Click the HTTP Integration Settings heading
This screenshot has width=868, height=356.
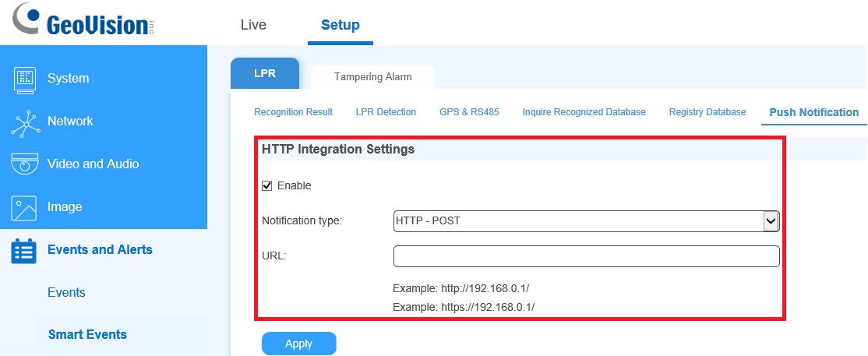[338, 149]
